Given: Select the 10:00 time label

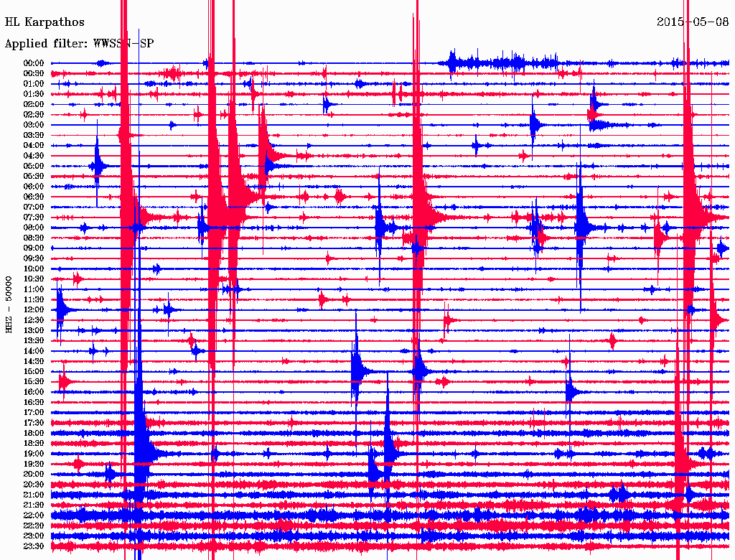Looking at the screenshot, I should (34, 269).
